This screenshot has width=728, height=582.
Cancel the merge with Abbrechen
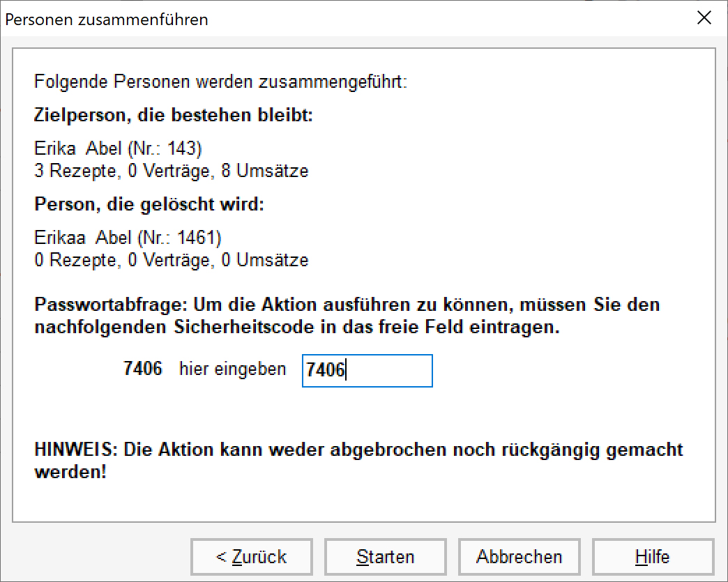pyautogui.click(x=519, y=557)
